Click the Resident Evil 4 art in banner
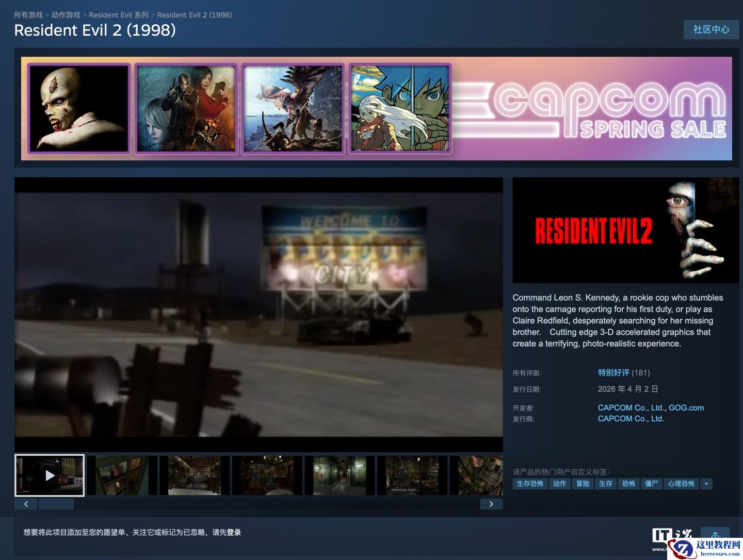 pos(186,109)
